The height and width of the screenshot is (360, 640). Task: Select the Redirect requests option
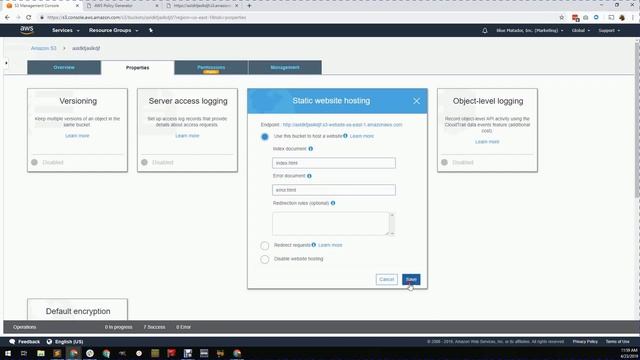265,246
